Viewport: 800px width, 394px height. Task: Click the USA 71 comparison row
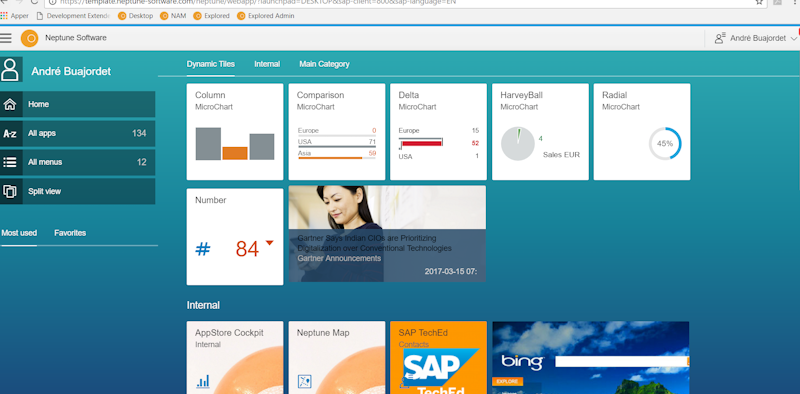pyautogui.click(x=337, y=142)
